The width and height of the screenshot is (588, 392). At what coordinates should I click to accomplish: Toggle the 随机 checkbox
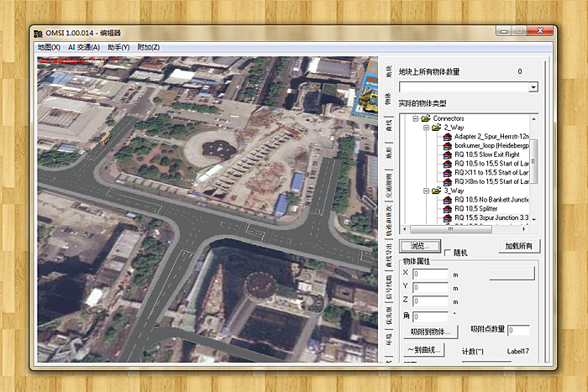click(x=448, y=252)
